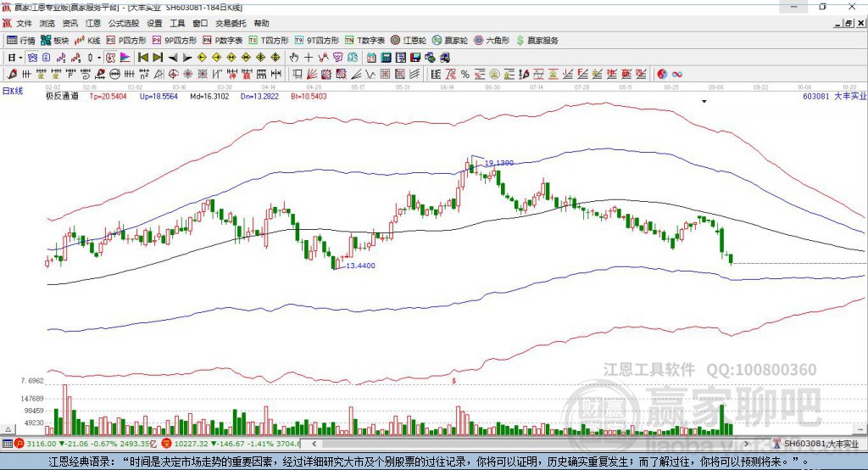Click the 极反通道 indicator name
This screenshot has width=868, height=470.
click(62, 97)
